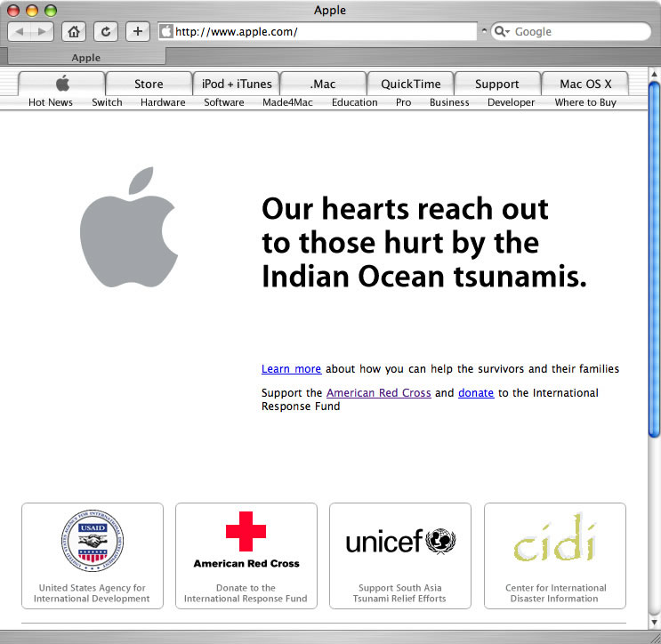Go to Hardware subsection
Image resolution: width=661 pixels, height=644 pixels.
coord(163,102)
